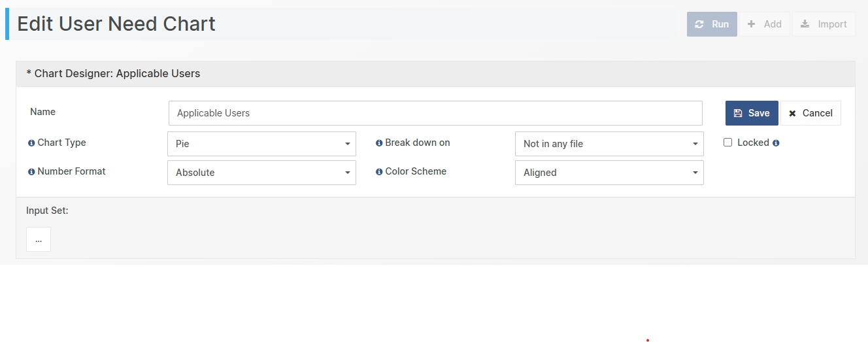This screenshot has width=868, height=342.
Task: Click the info icon next to Locked
Action: [776, 143]
